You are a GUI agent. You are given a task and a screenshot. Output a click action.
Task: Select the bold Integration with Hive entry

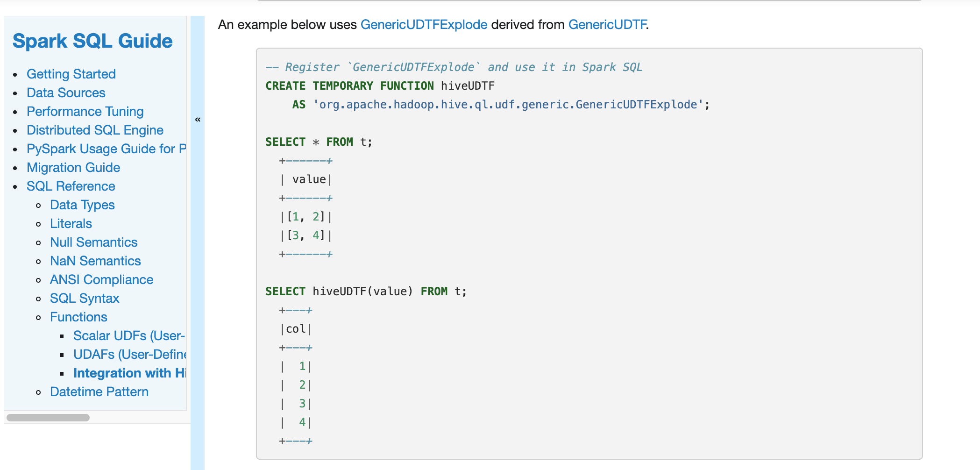129,373
